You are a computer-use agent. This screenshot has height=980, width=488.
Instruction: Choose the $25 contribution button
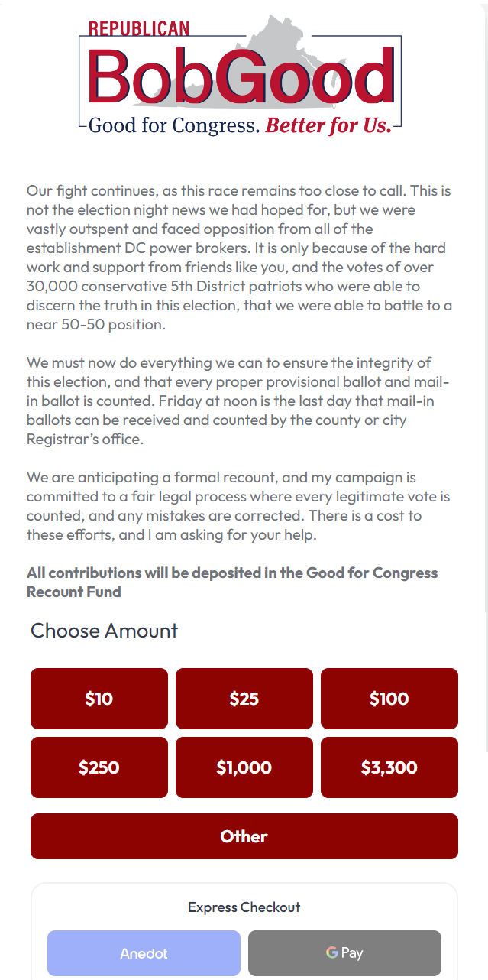pyautogui.click(x=244, y=699)
